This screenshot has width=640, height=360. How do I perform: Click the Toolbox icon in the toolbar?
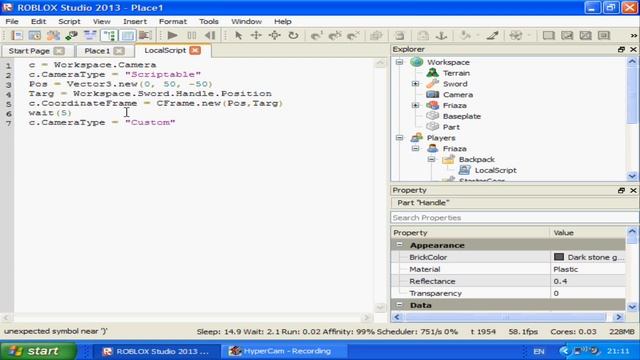coord(53,36)
